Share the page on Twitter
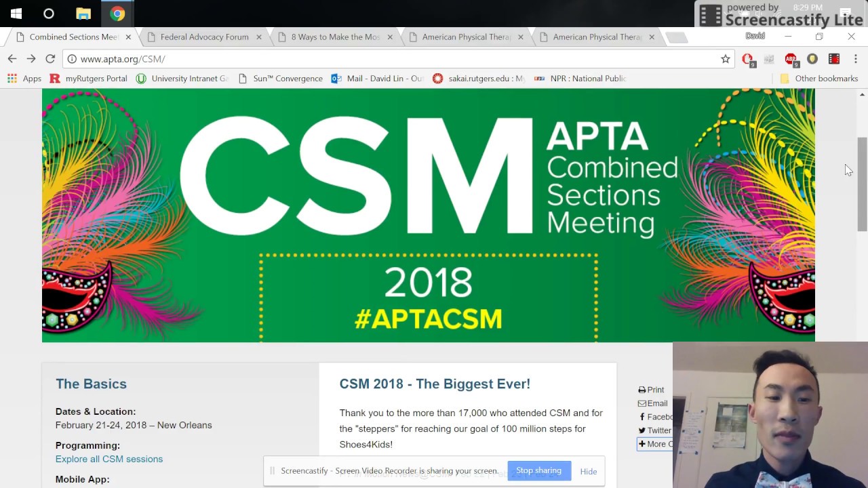This screenshot has width=868, height=488. pyautogui.click(x=654, y=430)
